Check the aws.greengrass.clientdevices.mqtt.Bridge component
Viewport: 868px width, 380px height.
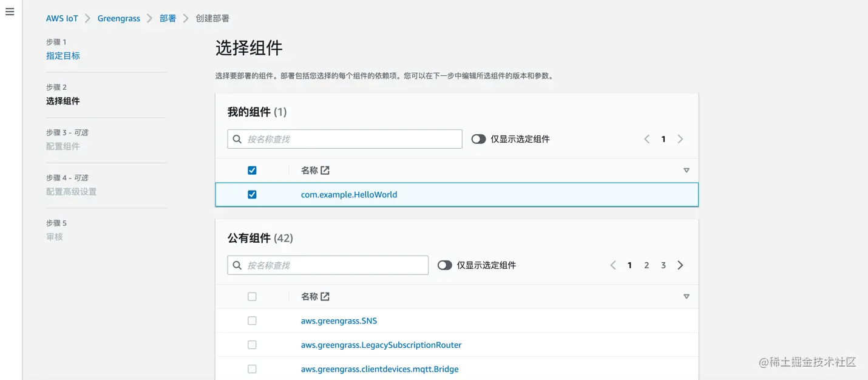pos(252,369)
